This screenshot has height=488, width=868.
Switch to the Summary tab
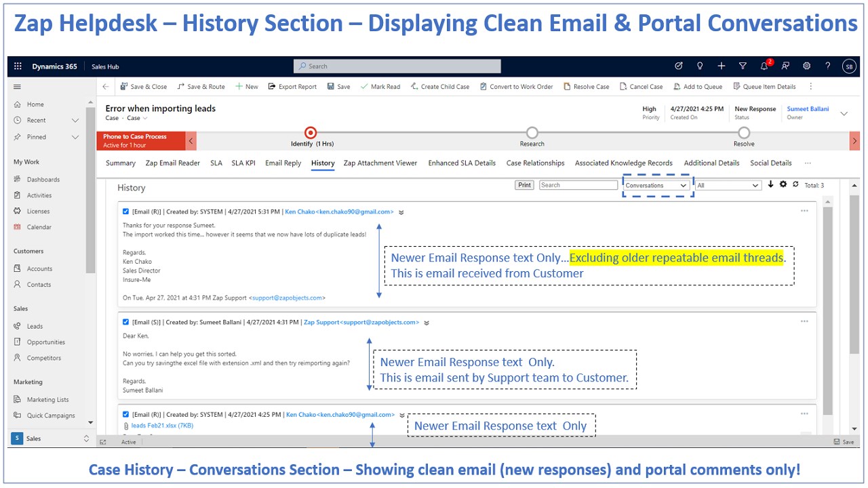pos(121,163)
